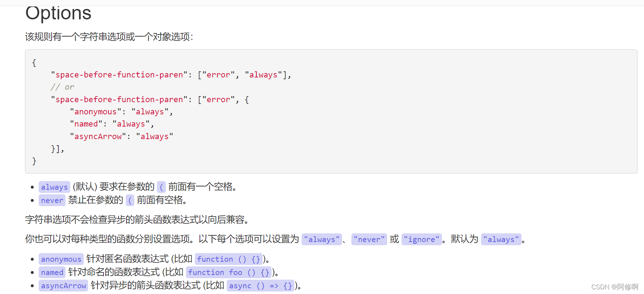Click the named option code tag
Image resolution: width=644 pixels, height=294 pixels.
(52, 272)
